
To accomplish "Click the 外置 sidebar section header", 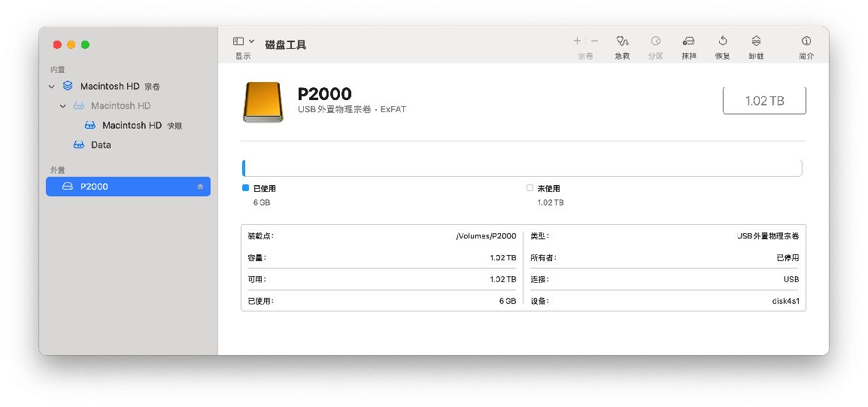I will (58, 170).
